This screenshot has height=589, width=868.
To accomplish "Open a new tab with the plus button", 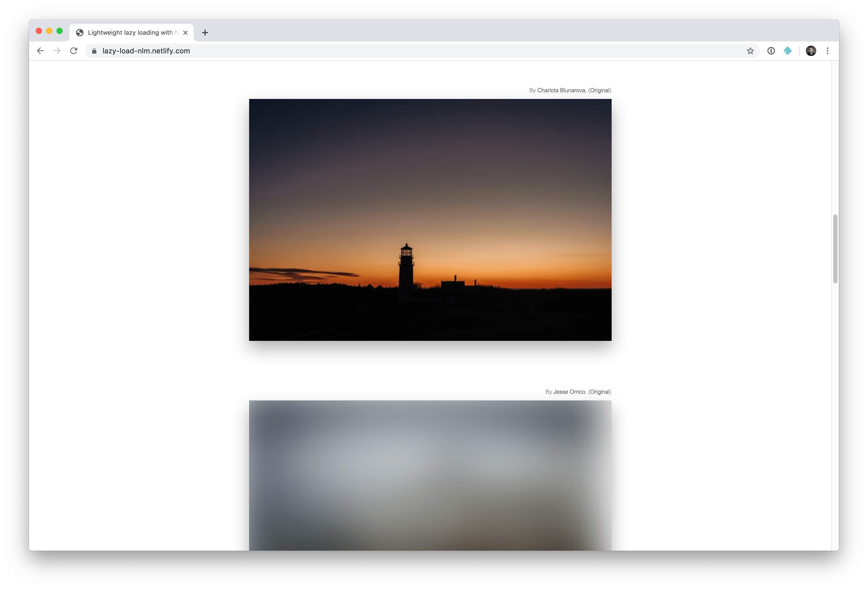I will point(205,32).
